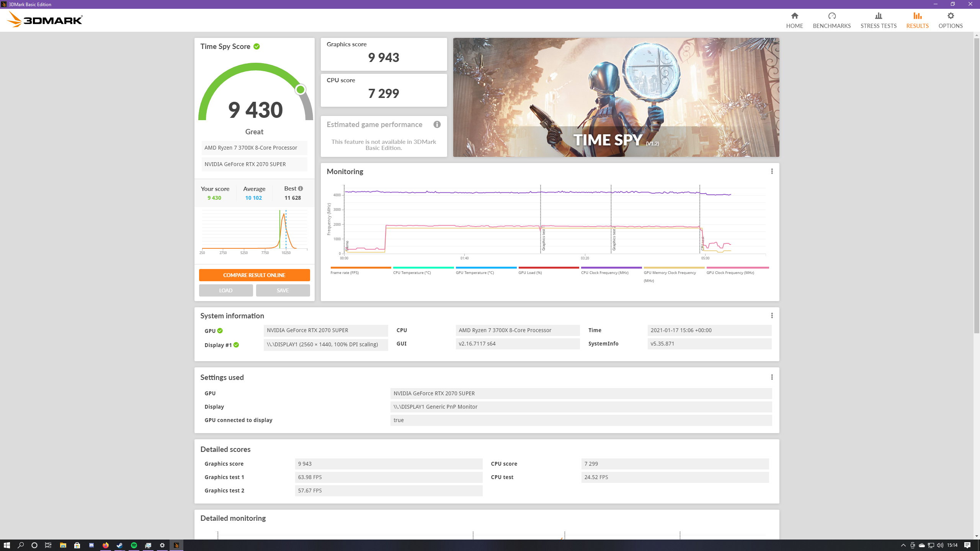
Task: Open Windows taskbar search
Action: tap(21, 545)
